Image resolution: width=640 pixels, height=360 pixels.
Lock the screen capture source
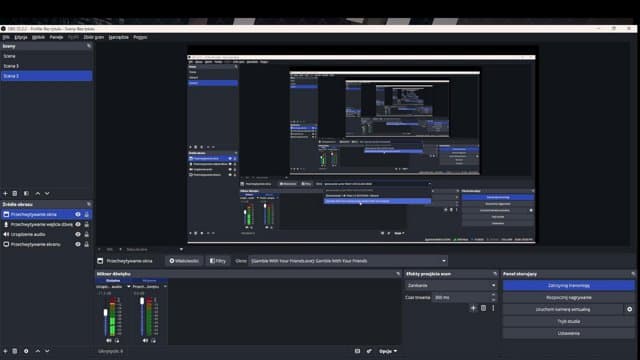[x=87, y=244]
